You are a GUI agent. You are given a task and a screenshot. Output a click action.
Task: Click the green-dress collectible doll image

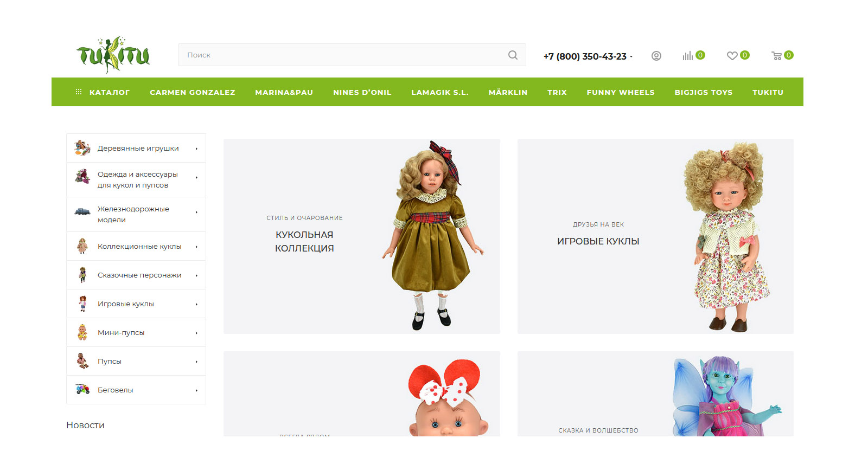pos(433,235)
